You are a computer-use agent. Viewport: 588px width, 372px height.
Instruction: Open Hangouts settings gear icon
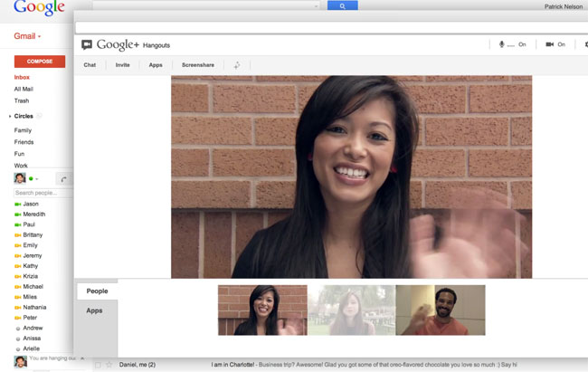pyautogui.click(x=585, y=44)
